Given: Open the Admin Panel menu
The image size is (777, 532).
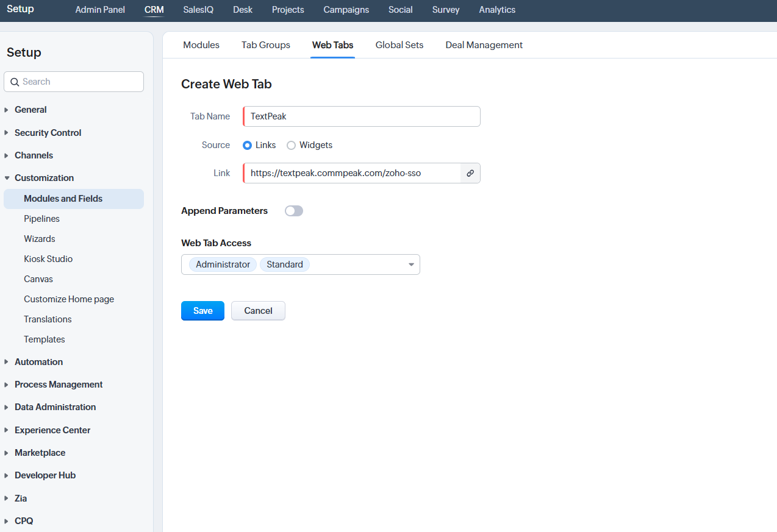Looking at the screenshot, I should click(100, 10).
